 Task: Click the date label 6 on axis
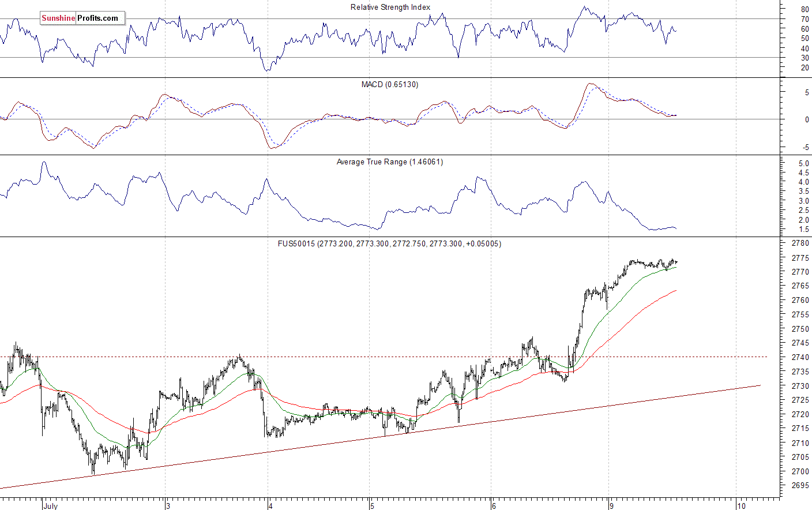click(494, 506)
